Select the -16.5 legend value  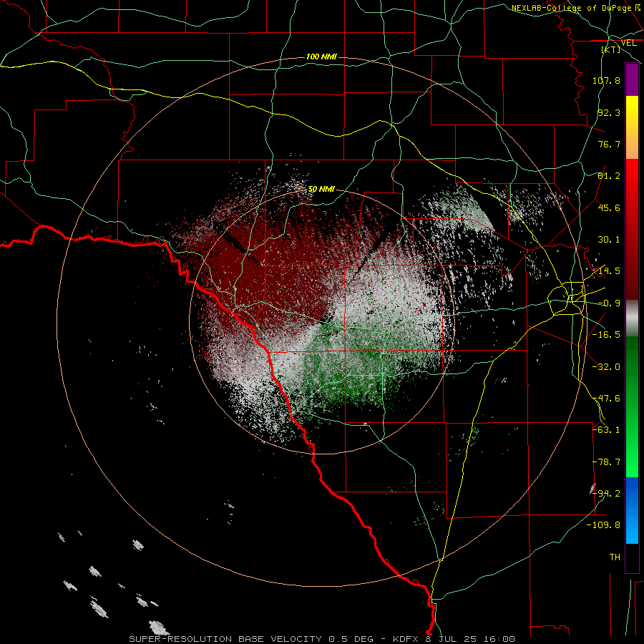click(x=606, y=335)
